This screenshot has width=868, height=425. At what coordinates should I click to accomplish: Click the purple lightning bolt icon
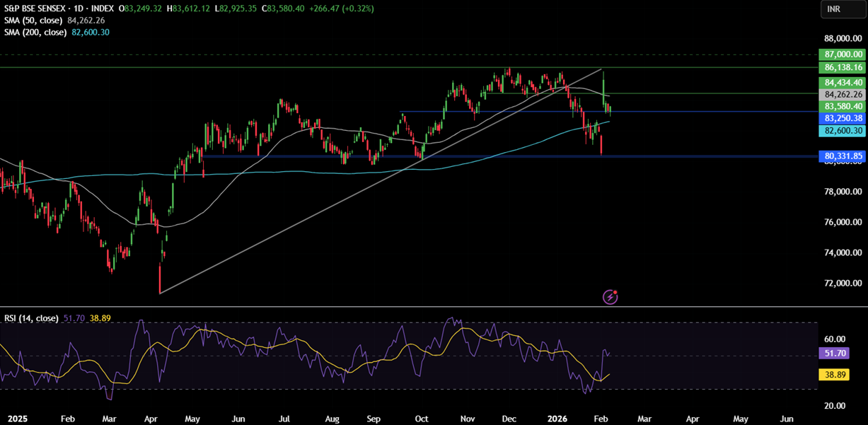(610, 297)
